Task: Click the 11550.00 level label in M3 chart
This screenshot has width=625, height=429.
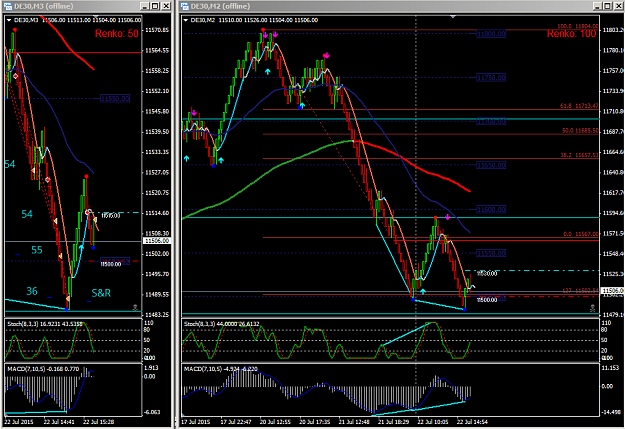Action: click(115, 98)
